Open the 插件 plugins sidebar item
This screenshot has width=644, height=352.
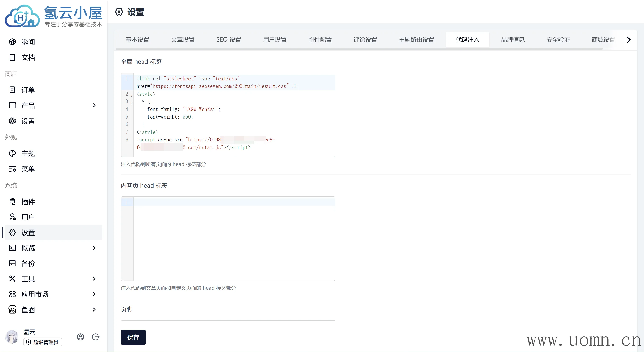pos(28,202)
